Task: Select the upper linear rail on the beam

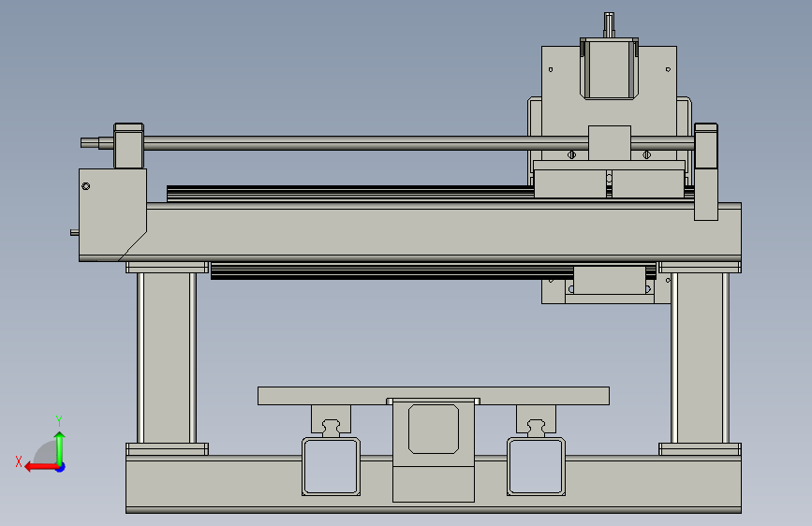Action: tap(350, 194)
